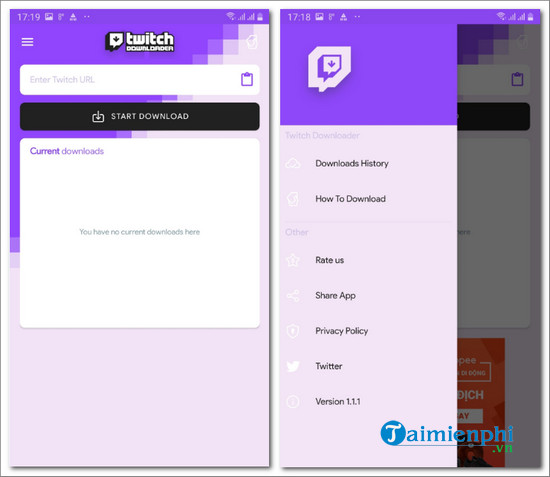Click the 17:19 clock in the status bar
Image resolution: width=550 pixels, height=477 pixels.
tap(29, 17)
